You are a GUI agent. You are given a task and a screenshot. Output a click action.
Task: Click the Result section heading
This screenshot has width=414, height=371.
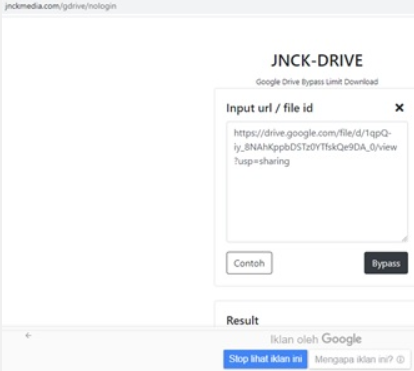(242, 320)
